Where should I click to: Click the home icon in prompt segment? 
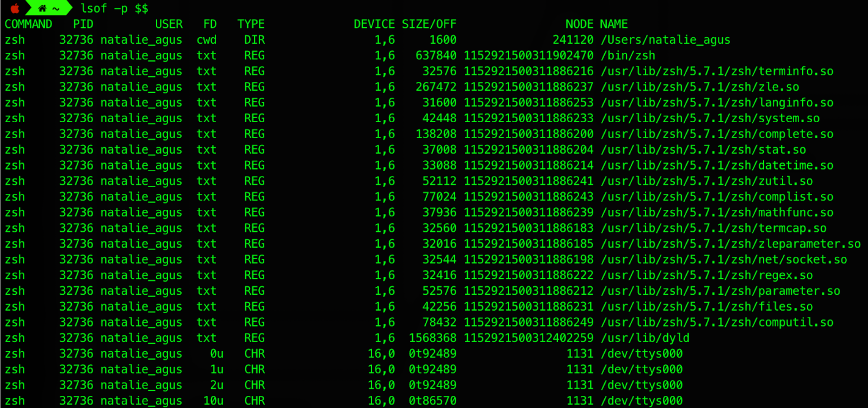pyautogui.click(x=42, y=8)
